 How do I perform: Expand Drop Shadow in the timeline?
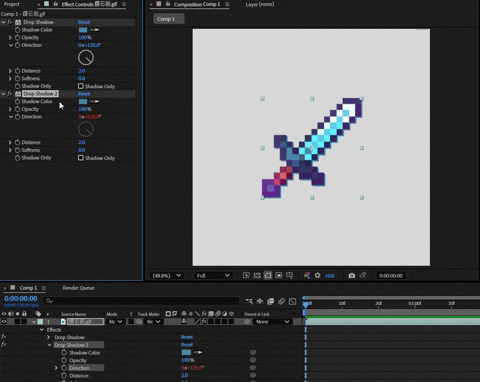coord(49,337)
